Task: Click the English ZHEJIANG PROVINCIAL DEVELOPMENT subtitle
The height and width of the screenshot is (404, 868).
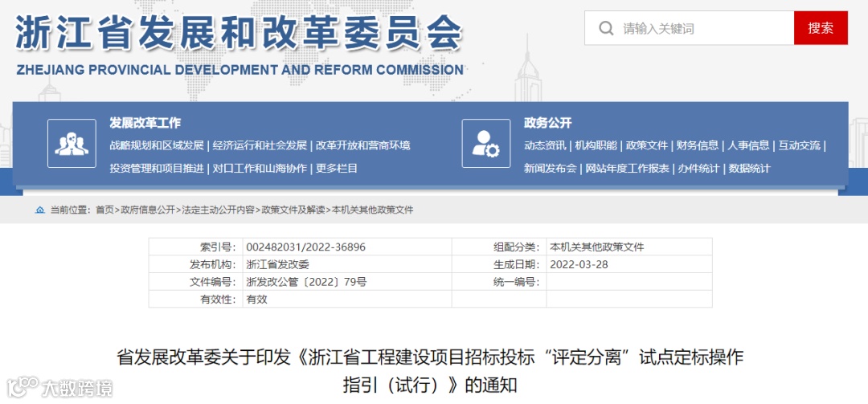Action: coord(240,71)
